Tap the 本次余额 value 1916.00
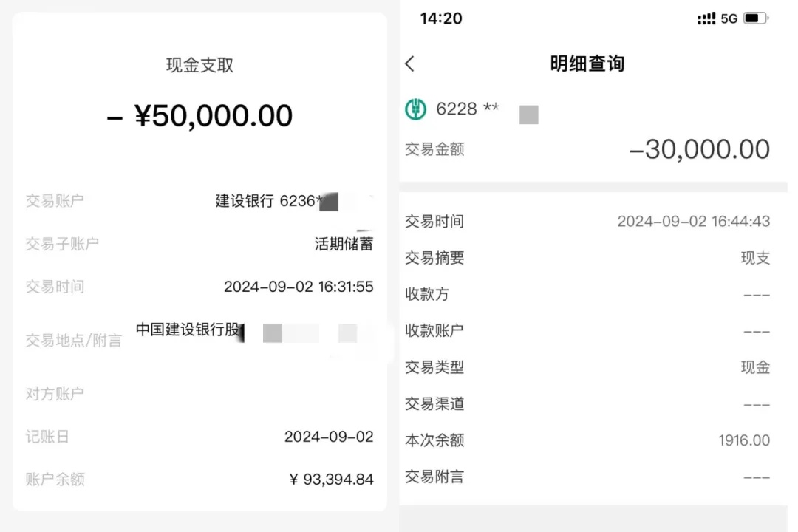This screenshot has width=798, height=532. coord(744,440)
